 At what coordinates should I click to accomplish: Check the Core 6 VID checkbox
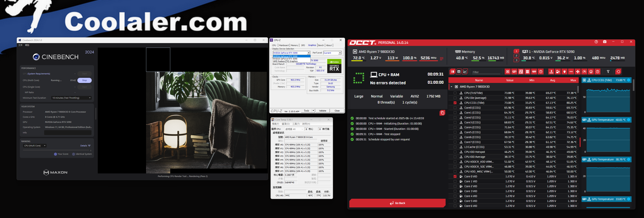point(455,206)
